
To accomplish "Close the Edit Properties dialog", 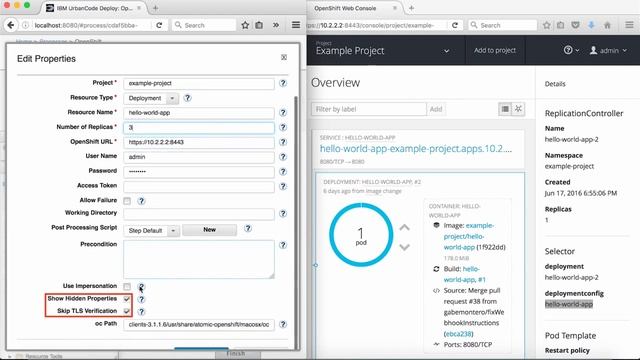I will (284, 58).
